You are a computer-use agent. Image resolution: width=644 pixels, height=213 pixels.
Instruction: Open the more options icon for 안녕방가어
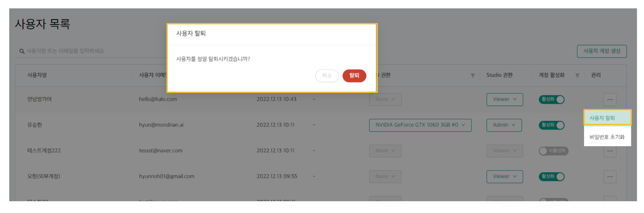(610, 100)
